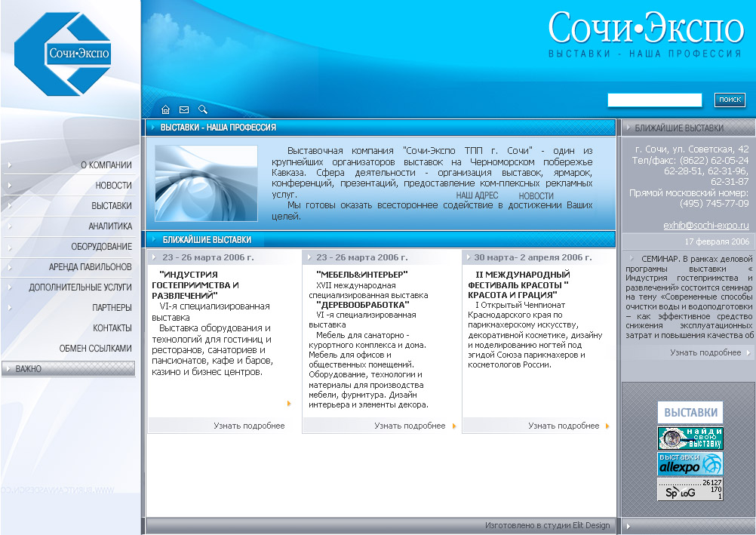Click Узнать подробнее under the seminar news
This screenshot has height=535, width=756.
pos(705,352)
